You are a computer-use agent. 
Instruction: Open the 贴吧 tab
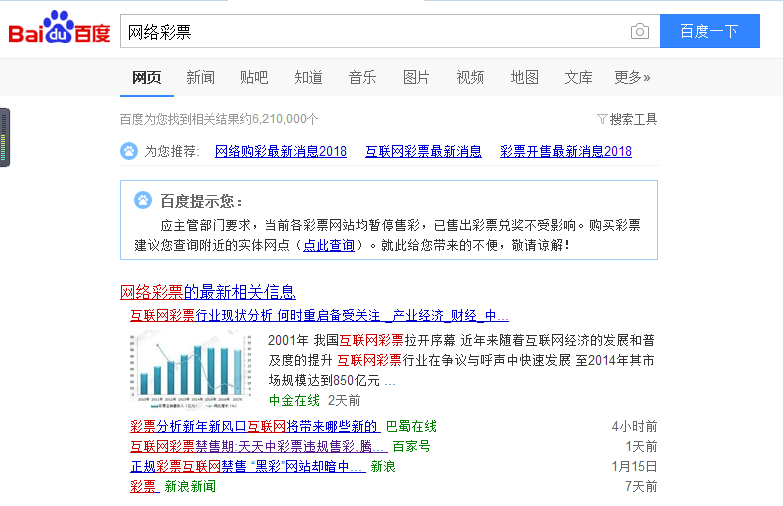coord(254,77)
